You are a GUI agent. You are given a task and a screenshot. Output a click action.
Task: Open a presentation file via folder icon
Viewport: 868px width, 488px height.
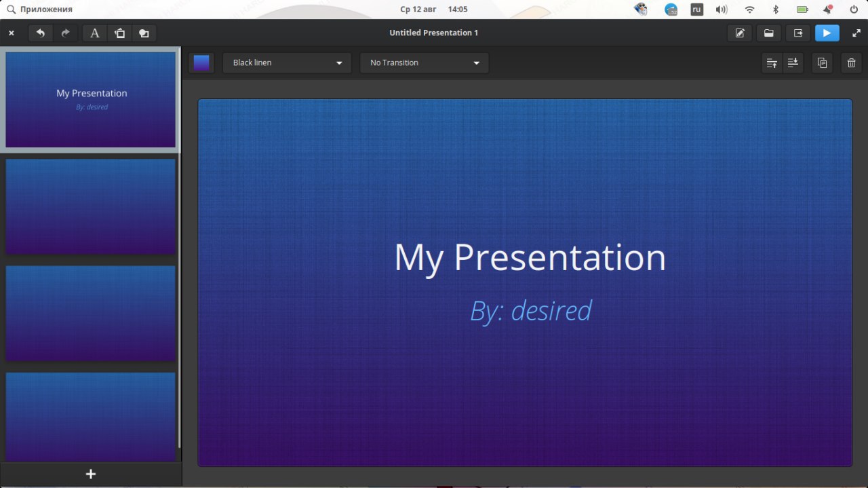(x=768, y=33)
